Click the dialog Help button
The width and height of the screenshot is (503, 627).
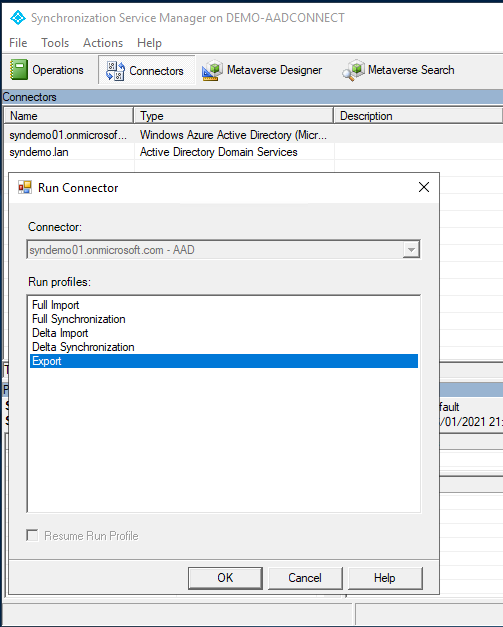coord(385,578)
